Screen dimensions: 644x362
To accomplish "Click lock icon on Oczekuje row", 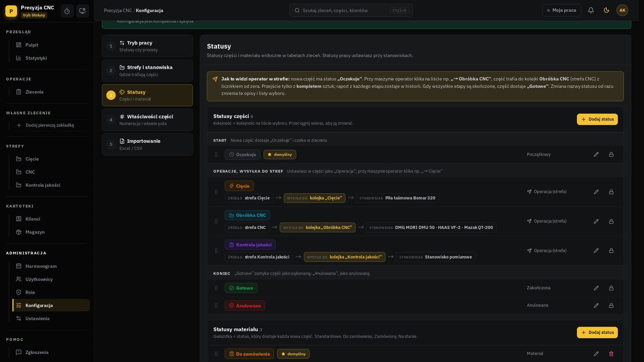I will click(611, 154).
